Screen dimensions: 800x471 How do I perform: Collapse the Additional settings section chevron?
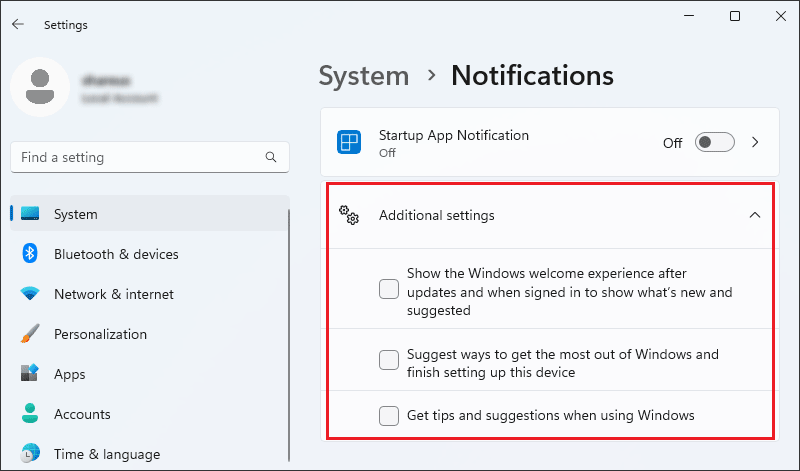755,215
